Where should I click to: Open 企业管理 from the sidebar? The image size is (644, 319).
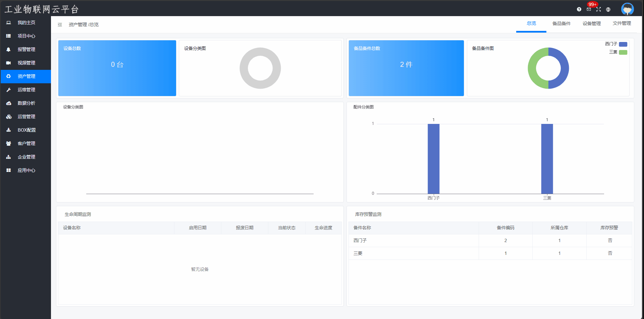pos(26,157)
